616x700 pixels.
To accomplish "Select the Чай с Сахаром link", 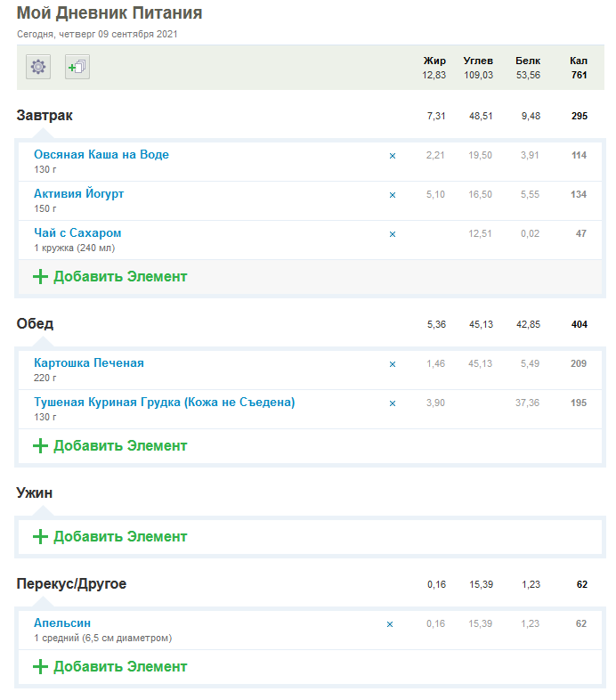I will 77,233.
